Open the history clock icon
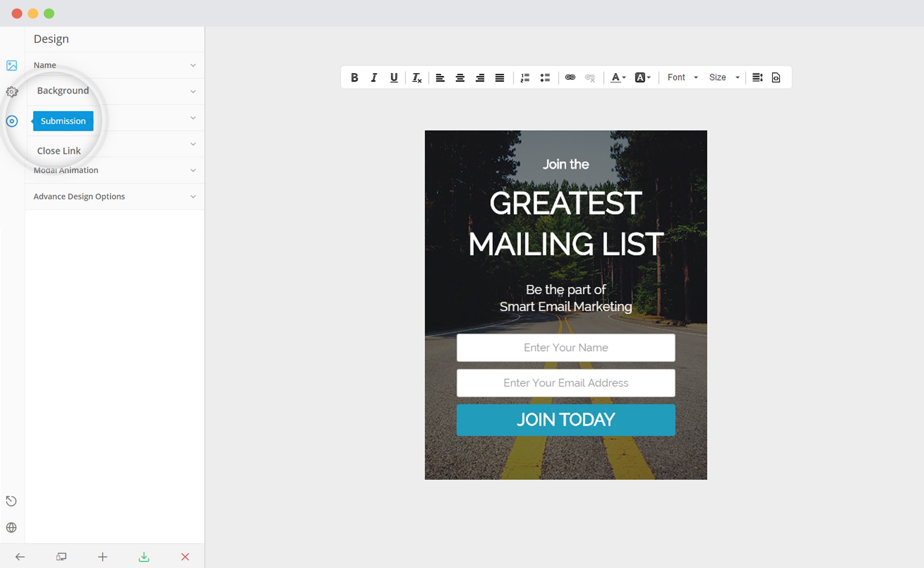 point(11,501)
